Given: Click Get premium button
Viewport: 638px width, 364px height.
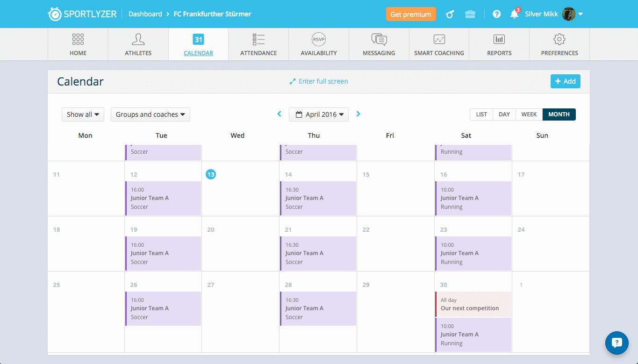Looking at the screenshot, I should pos(411,14).
